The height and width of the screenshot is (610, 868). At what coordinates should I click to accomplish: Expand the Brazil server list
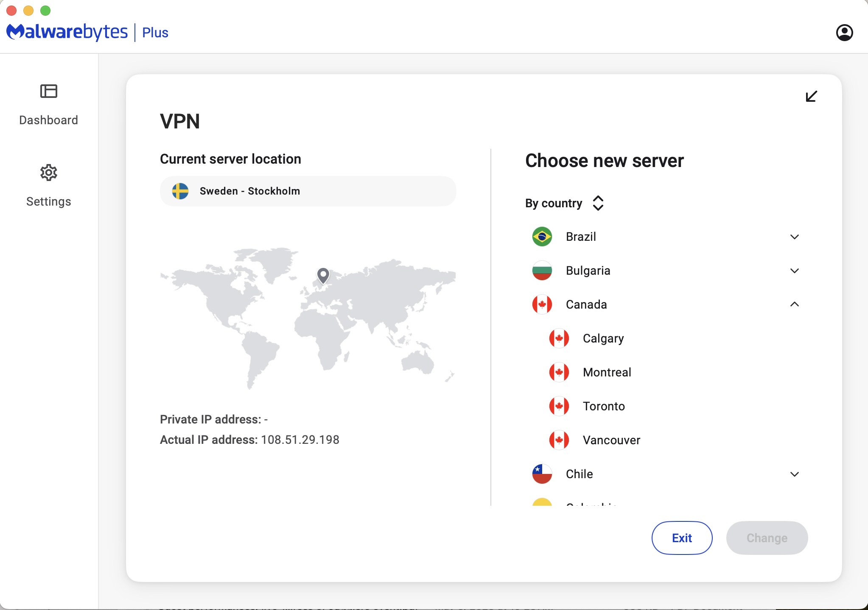[x=794, y=237]
